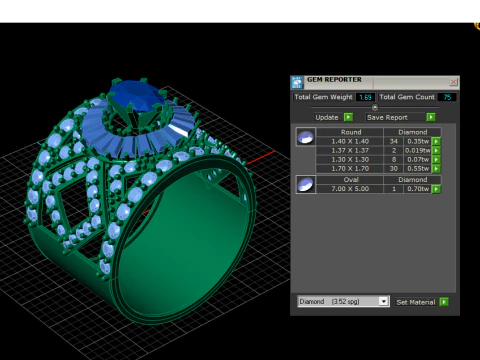
Task: Click the Oval gem thumbnail icon
Action: (x=306, y=184)
